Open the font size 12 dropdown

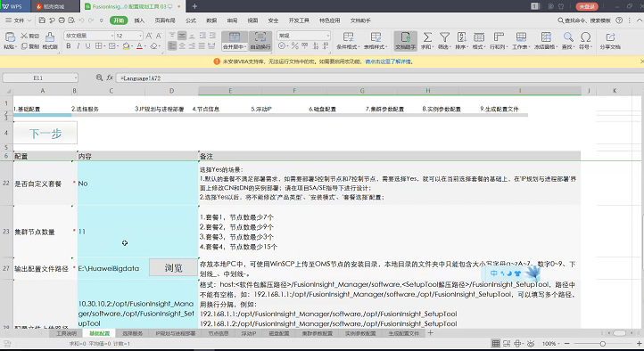(140, 36)
